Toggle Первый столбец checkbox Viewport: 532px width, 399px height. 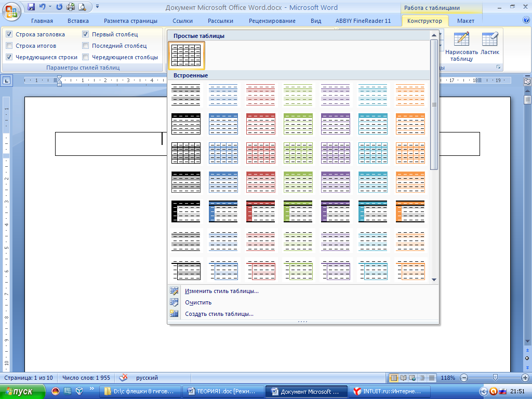(86, 34)
